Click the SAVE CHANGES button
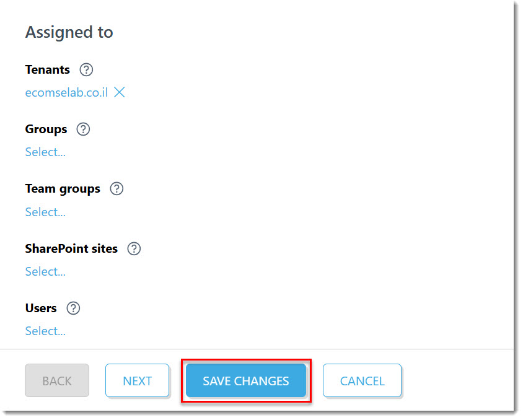Image resolution: width=523 pixels, height=420 pixels. [246, 381]
